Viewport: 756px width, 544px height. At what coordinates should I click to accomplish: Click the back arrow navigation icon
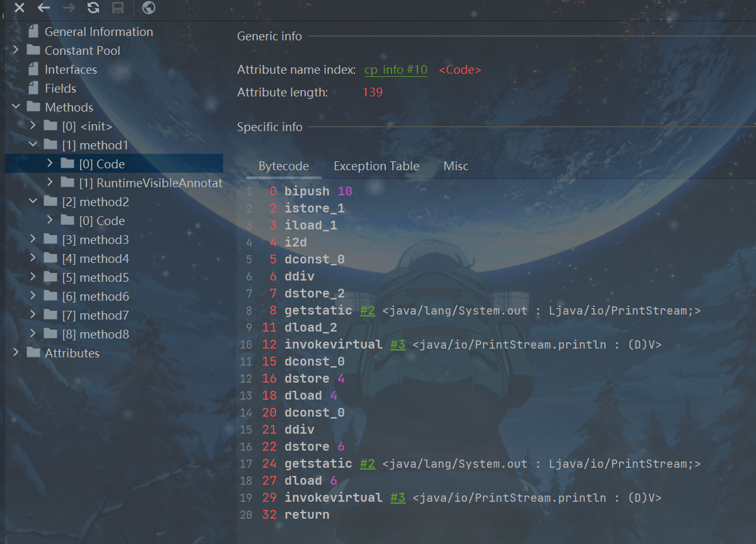point(44,8)
